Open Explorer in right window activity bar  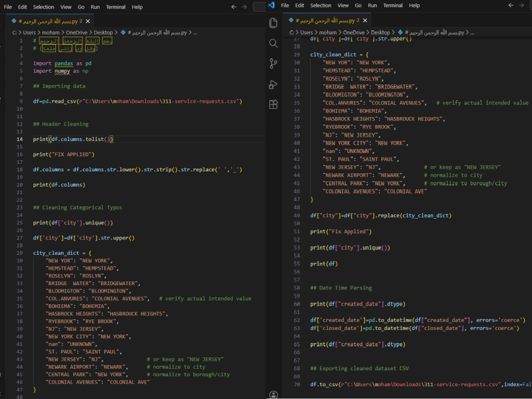(273, 23)
